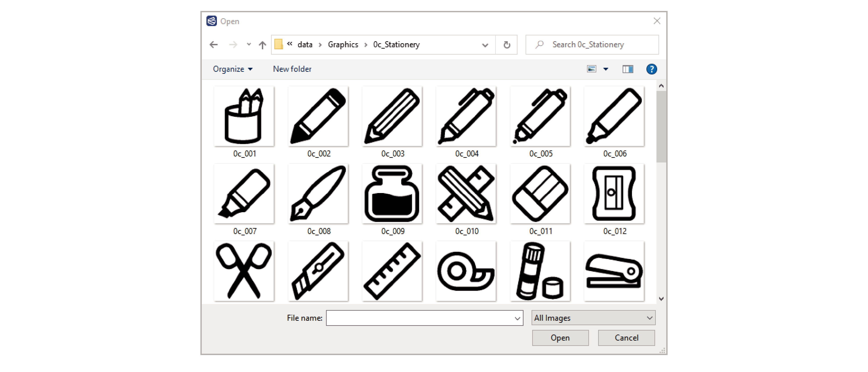Refresh the 0c_Stationery folder

click(x=506, y=45)
